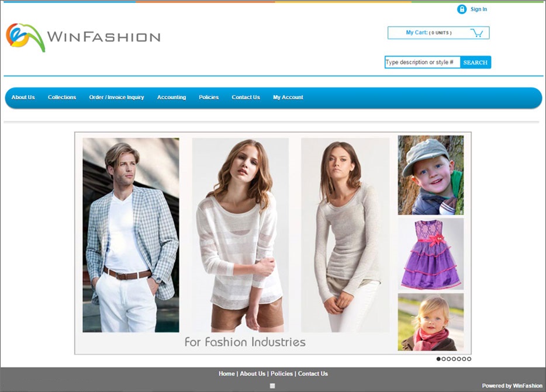The image size is (546, 392).
Task: Select the third slideshow dot
Action: pyautogui.click(x=448, y=359)
